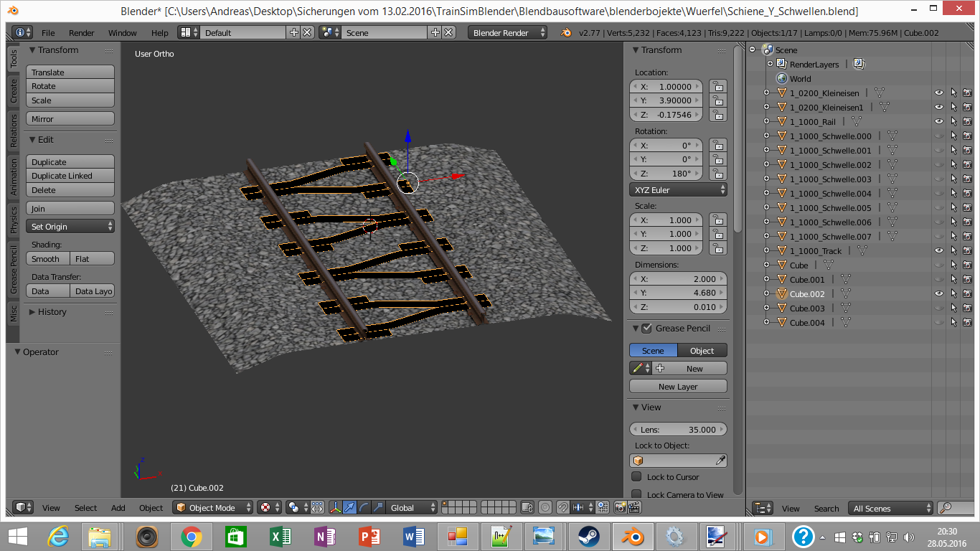
Task: Click the Lens value field
Action: [x=678, y=430]
